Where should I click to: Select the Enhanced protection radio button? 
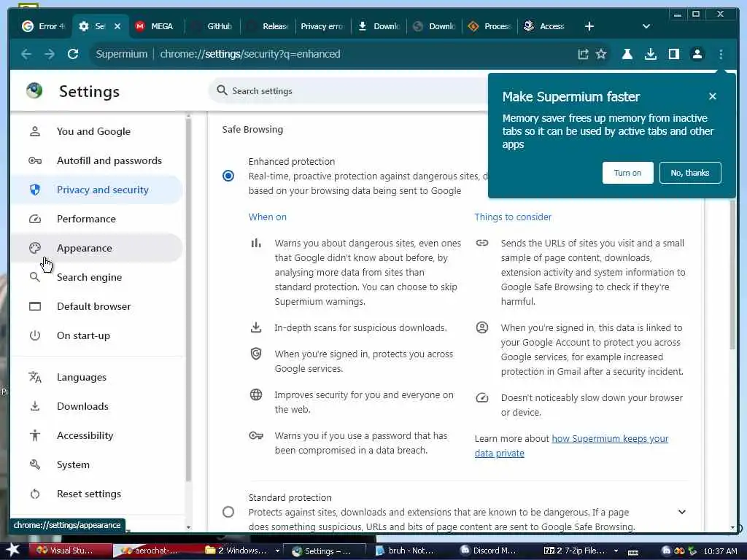tap(228, 176)
